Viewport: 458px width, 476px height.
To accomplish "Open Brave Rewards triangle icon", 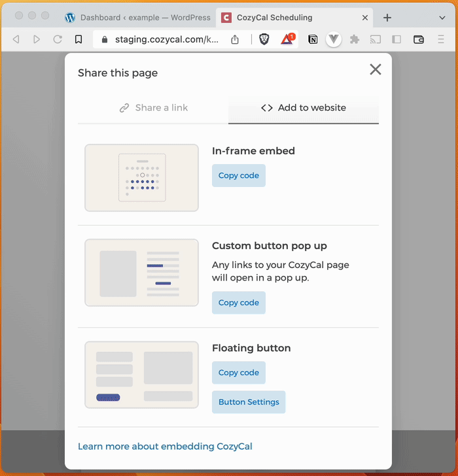I will pos(287,39).
